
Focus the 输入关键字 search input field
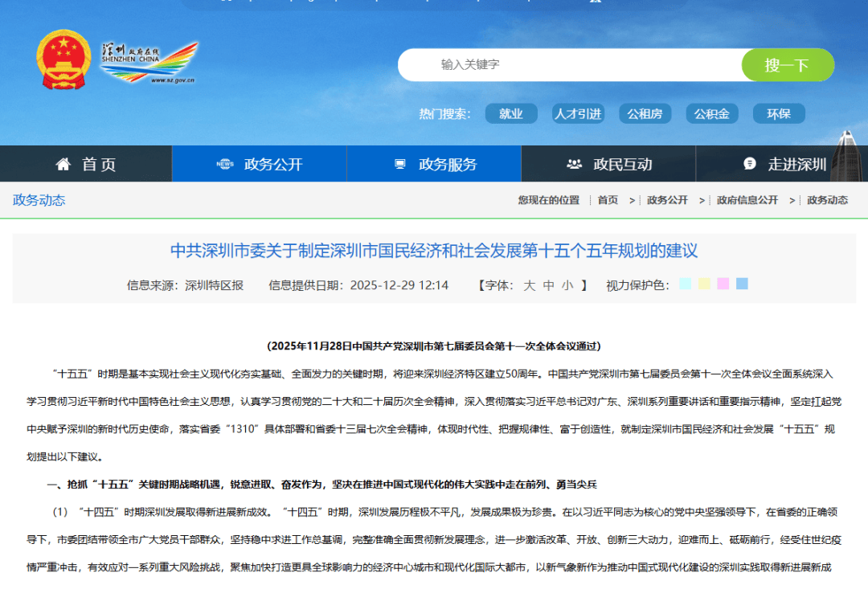(x=569, y=65)
